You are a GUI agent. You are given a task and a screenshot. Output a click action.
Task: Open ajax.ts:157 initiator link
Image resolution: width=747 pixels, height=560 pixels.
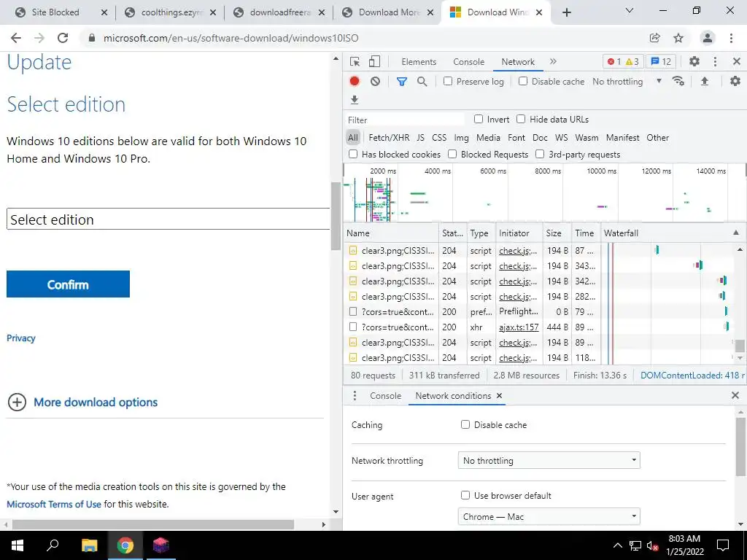coord(519,327)
